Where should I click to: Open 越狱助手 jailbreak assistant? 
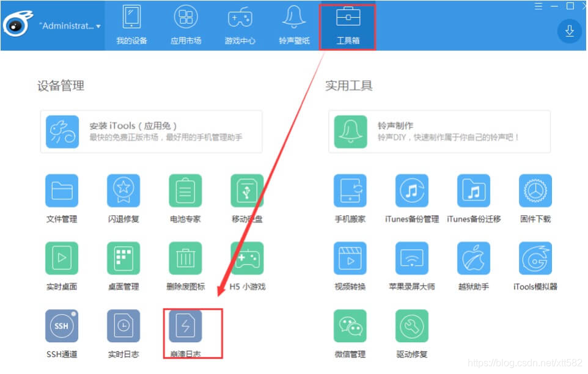click(x=474, y=258)
